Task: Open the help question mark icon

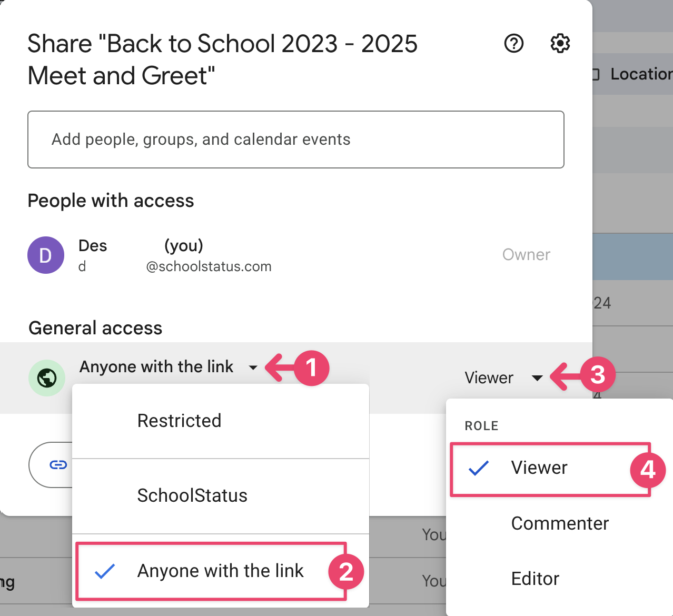Action: pyautogui.click(x=513, y=43)
